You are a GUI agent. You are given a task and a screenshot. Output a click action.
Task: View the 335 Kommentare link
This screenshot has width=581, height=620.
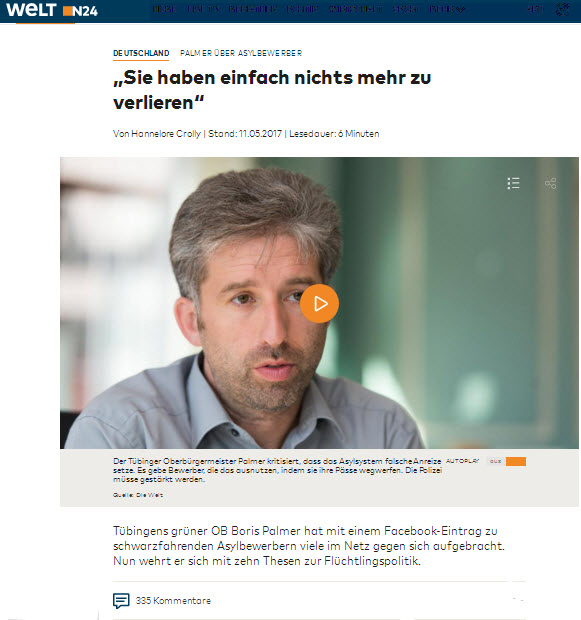[x=173, y=601]
